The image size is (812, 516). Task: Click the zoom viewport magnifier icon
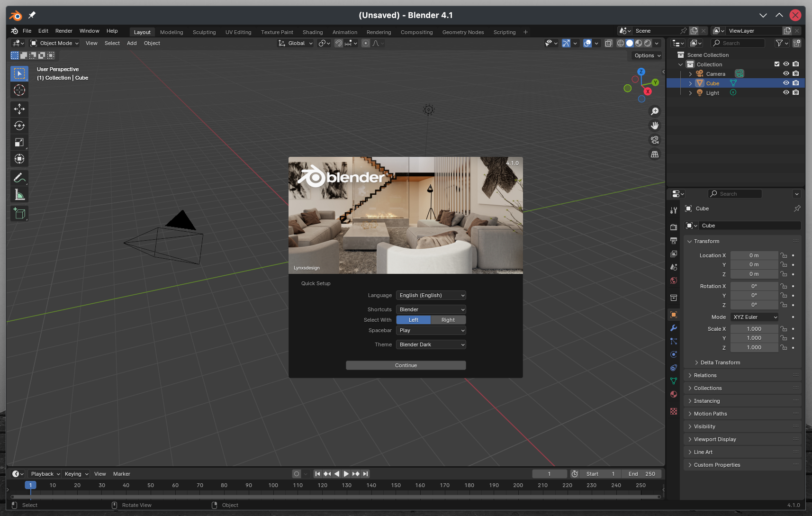coord(655,111)
